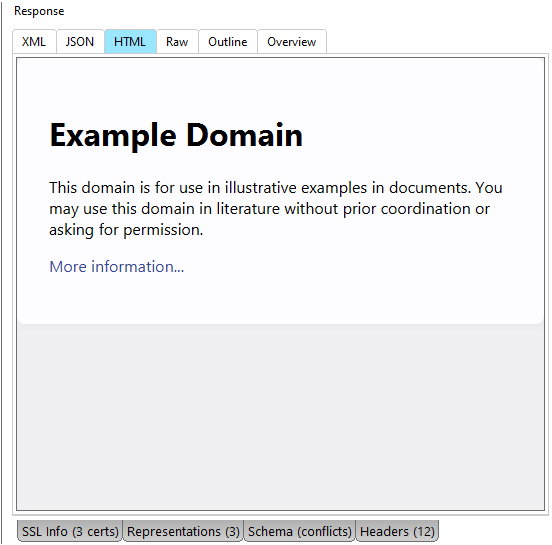
Task: View the Schema (conflicts) tab
Action: 300,531
